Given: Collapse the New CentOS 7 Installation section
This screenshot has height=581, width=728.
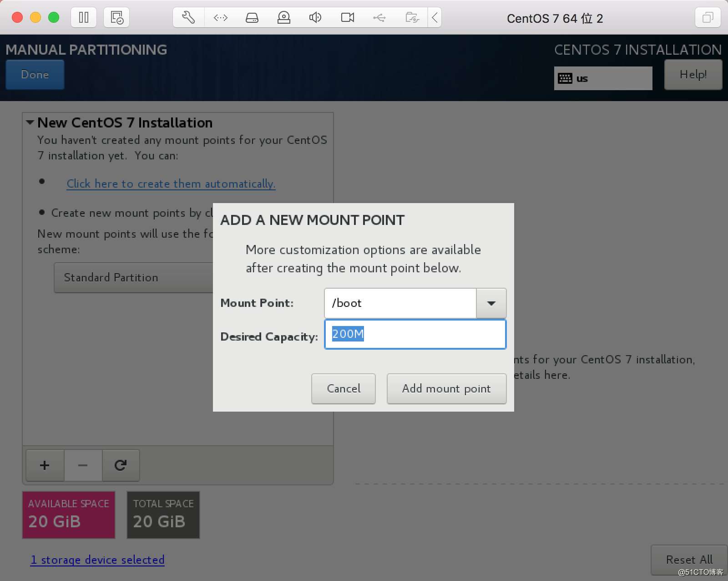Looking at the screenshot, I should pyautogui.click(x=30, y=122).
